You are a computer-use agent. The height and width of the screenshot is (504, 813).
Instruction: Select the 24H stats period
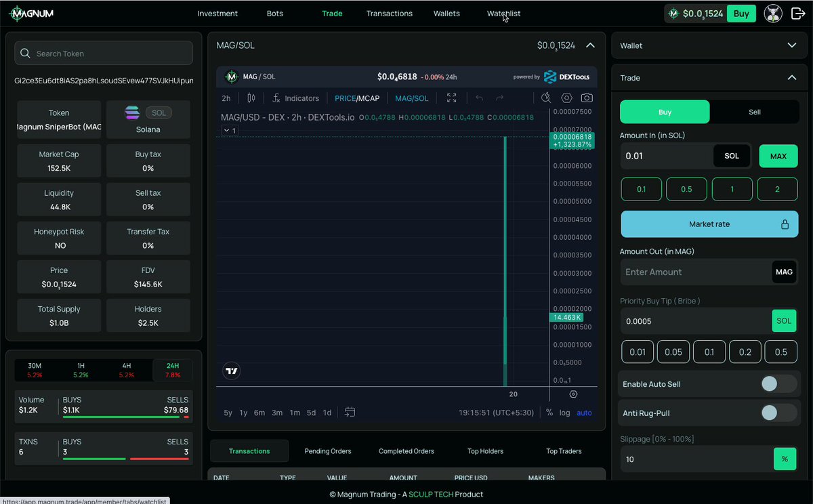(173, 370)
